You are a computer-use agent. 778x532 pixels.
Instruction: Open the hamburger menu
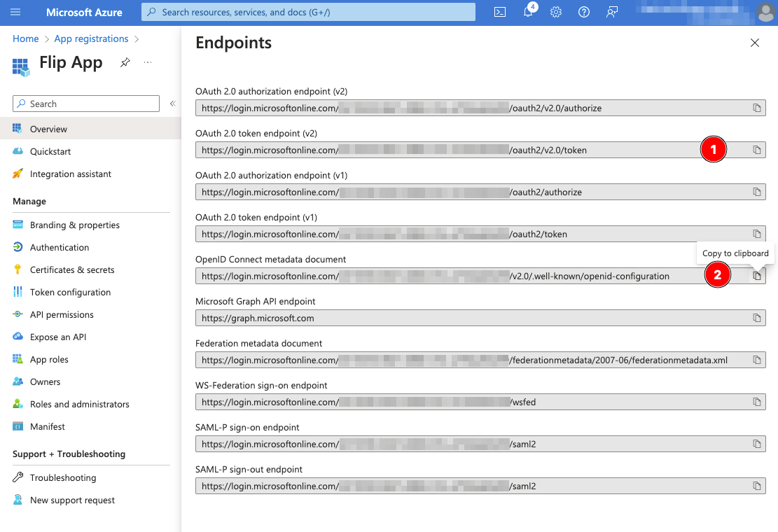click(15, 12)
